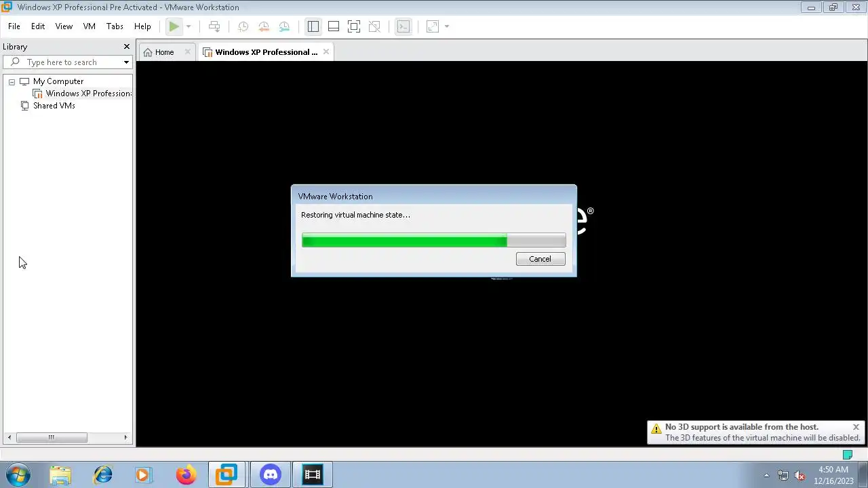Open Firefox from the taskbar
Image resolution: width=868 pixels, height=488 pixels.
pos(185,475)
